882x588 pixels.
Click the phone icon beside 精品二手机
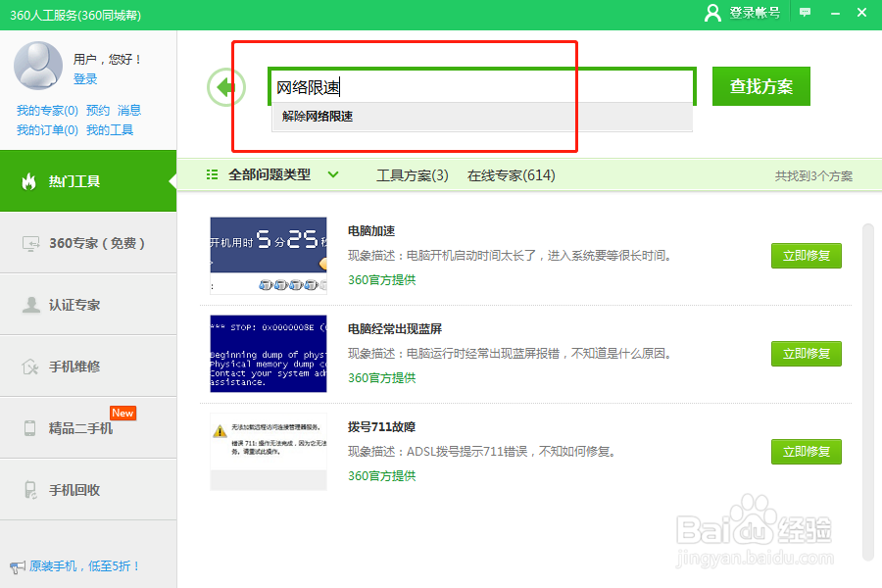coord(29,428)
